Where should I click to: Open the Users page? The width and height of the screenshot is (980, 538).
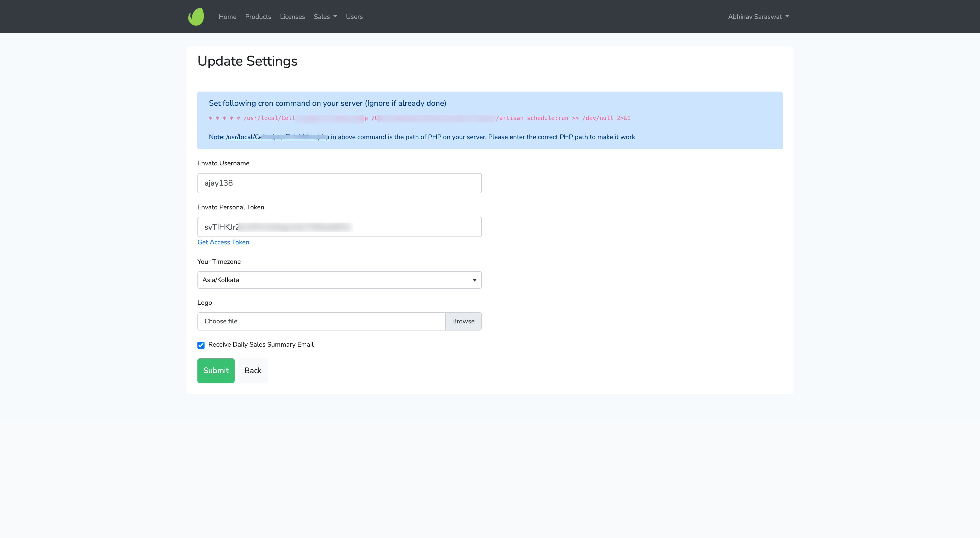tap(354, 17)
